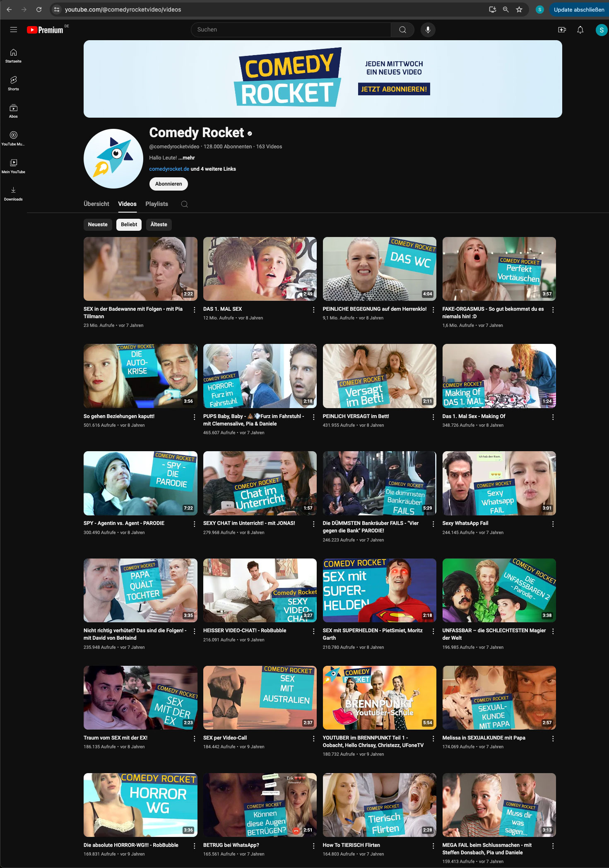Open options for SEX per Video-Call
This screenshot has height=868, width=609.
coord(313,738)
